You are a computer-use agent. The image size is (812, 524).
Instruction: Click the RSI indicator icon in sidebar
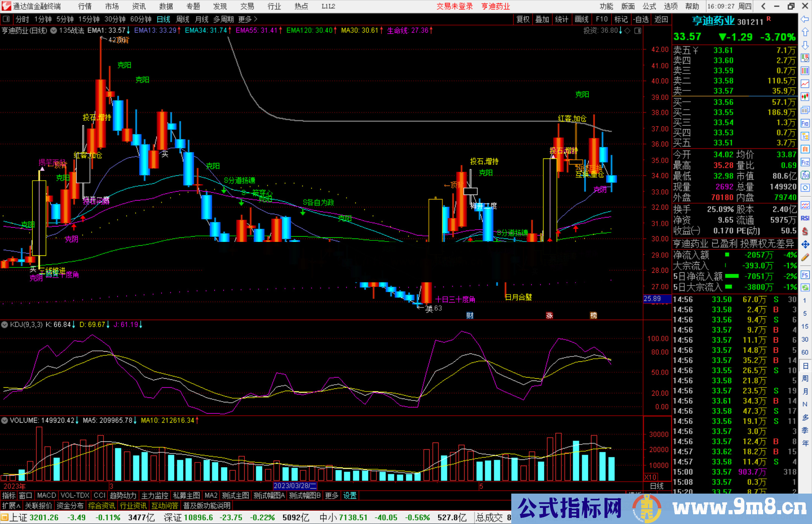click(805, 218)
